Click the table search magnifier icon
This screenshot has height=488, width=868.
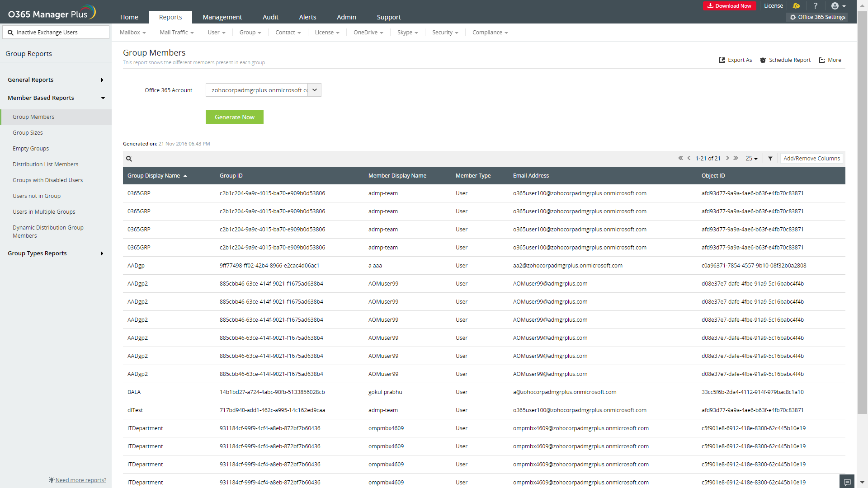pos(129,159)
